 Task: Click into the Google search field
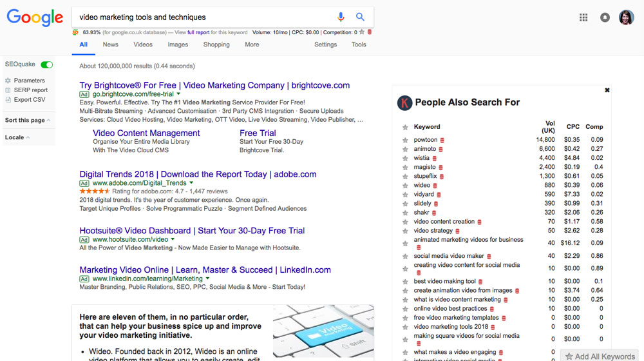(x=200, y=17)
